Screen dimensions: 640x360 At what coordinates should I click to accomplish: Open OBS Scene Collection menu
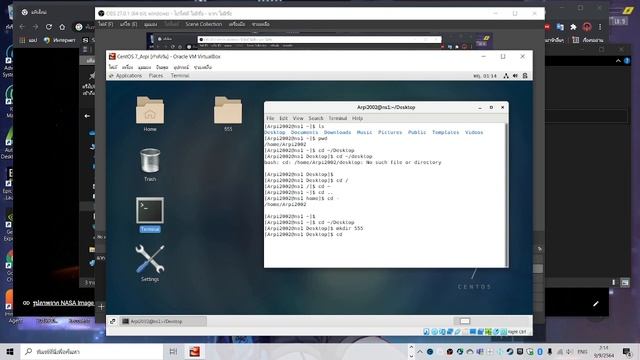[203, 24]
